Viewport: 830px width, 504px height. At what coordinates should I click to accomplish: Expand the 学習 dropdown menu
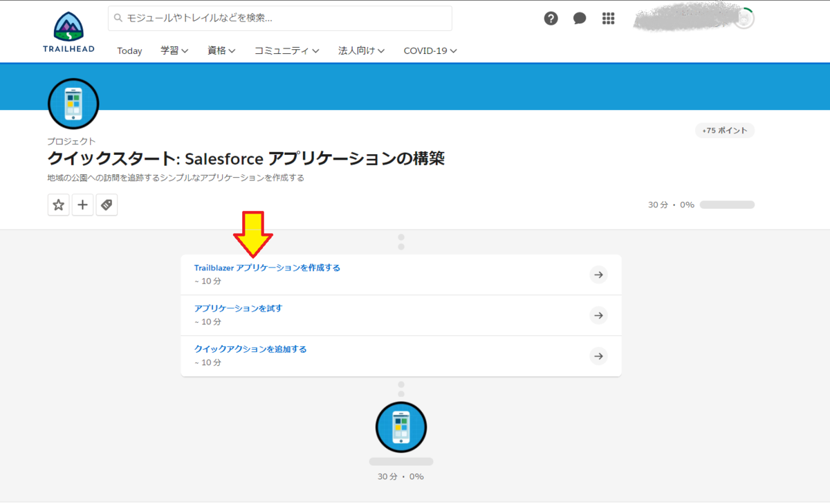[x=174, y=50]
